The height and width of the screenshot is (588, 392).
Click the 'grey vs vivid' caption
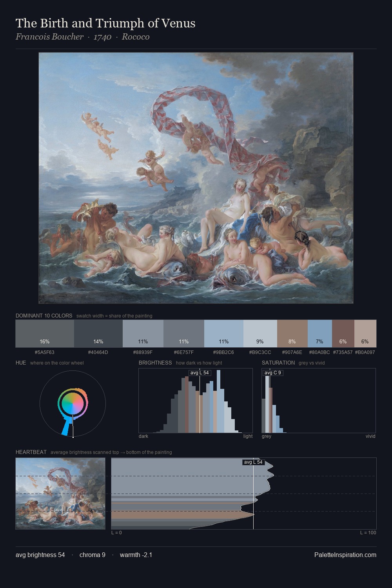[312, 363]
